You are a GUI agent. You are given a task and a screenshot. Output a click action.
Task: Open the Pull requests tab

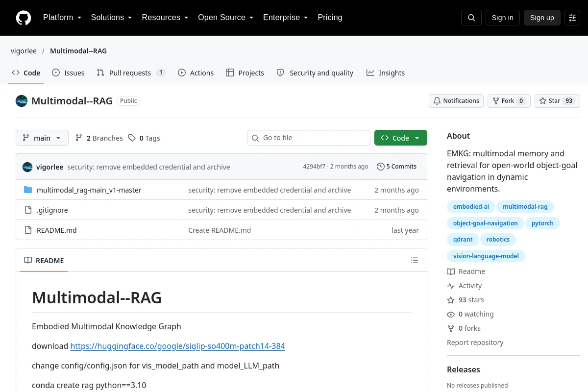point(131,73)
